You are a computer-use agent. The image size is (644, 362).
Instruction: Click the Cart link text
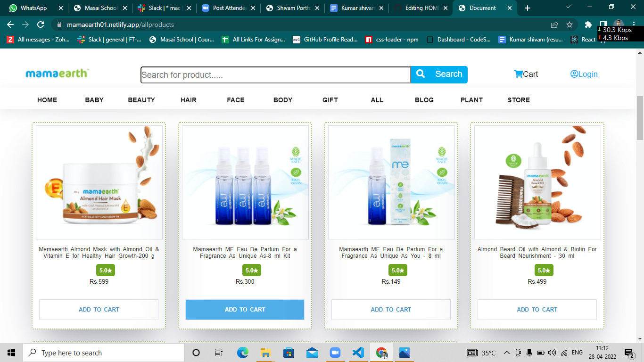click(x=530, y=74)
